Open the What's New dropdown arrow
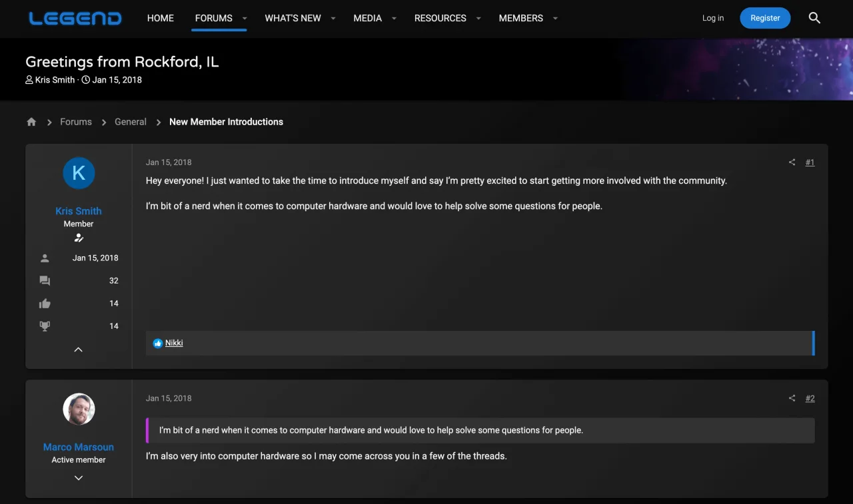 click(x=333, y=19)
